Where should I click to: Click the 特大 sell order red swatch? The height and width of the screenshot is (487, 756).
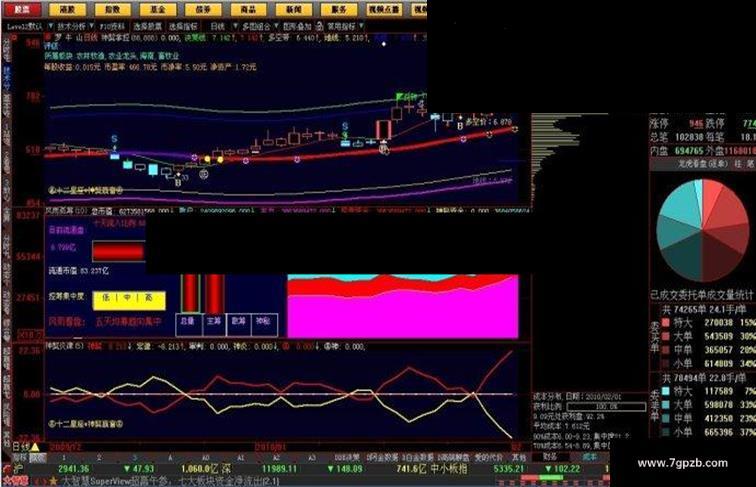coord(666,322)
